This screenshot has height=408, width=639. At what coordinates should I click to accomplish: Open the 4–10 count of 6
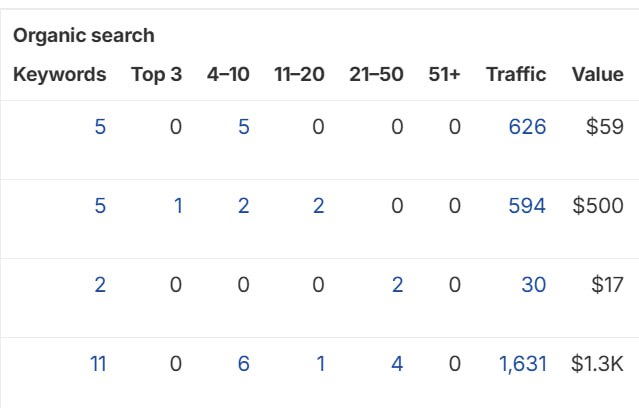(x=243, y=364)
